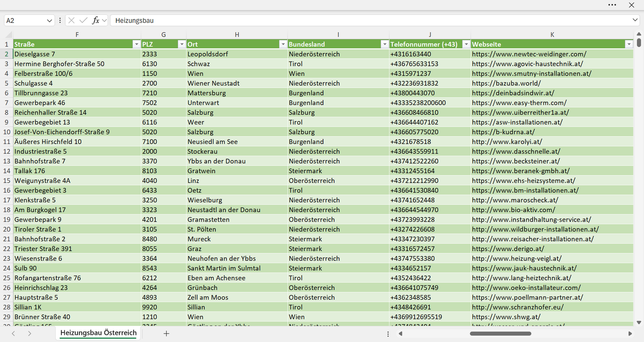Switch to Heizungsbau Österreich sheet tab
The width and height of the screenshot is (644, 342).
click(x=98, y=333)
